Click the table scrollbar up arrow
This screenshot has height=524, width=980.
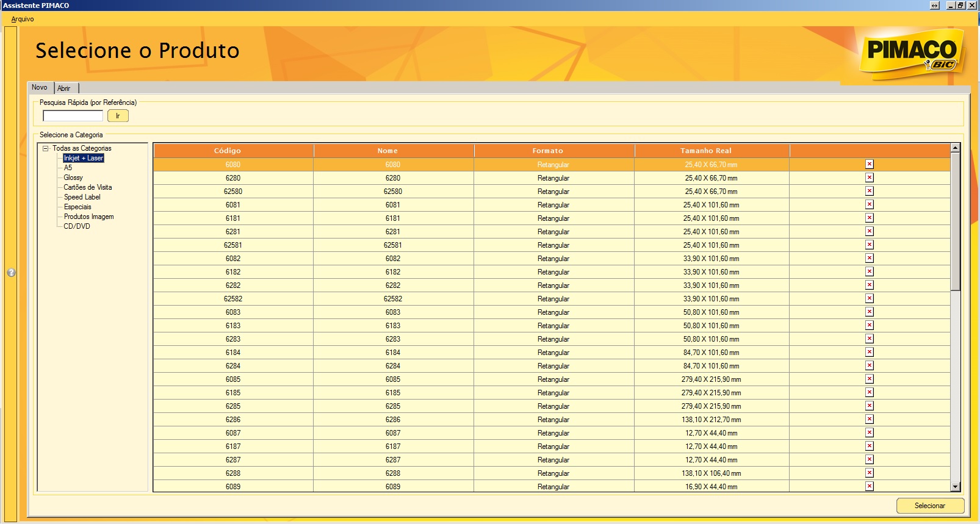[956, 148]
